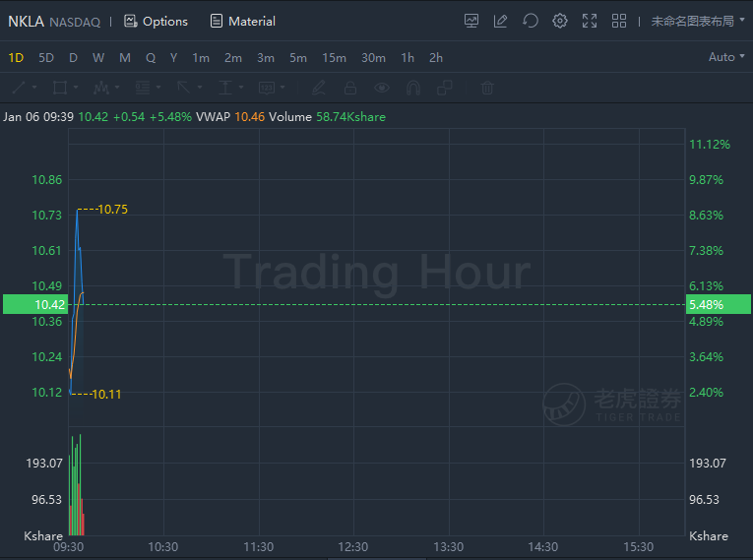Select the numeric label box tool
Viewport: 753px width, 560px height.
tap(267, 88)
